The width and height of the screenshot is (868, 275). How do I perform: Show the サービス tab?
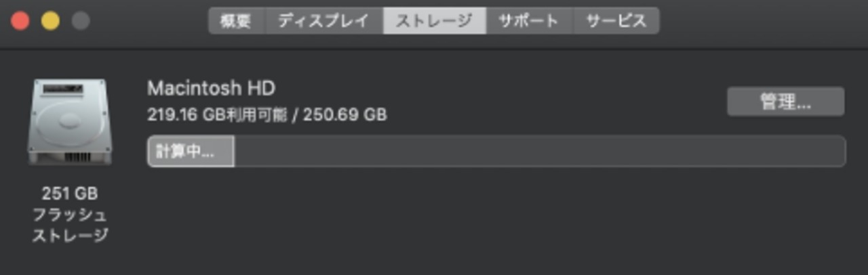pos(616,21)
